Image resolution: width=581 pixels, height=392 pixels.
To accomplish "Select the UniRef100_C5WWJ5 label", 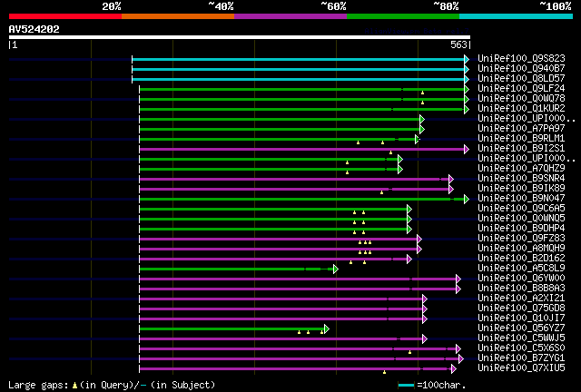I will (521, 338).
